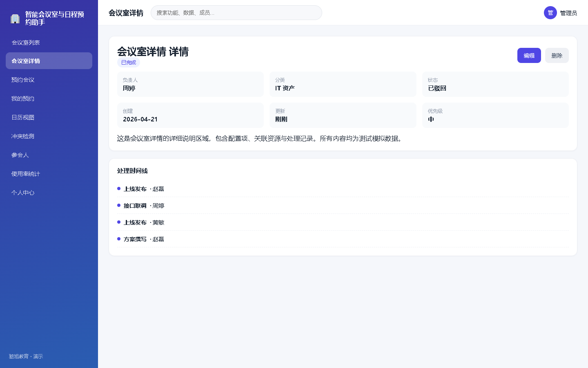Select timeline entry 方案撰写 · 赵磊
Viewport: 588px width, 368px height.
pyautogui.click(x=343, y=239)
